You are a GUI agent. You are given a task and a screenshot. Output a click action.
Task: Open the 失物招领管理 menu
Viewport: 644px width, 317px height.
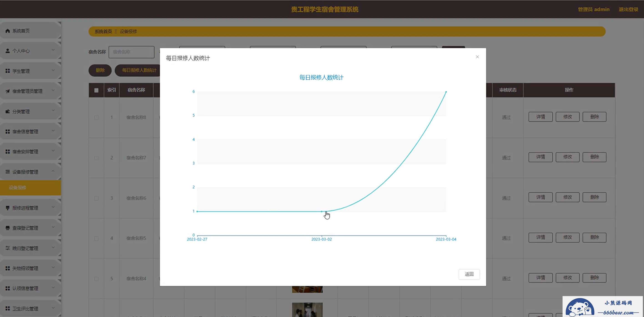click(x=30, y=268)
